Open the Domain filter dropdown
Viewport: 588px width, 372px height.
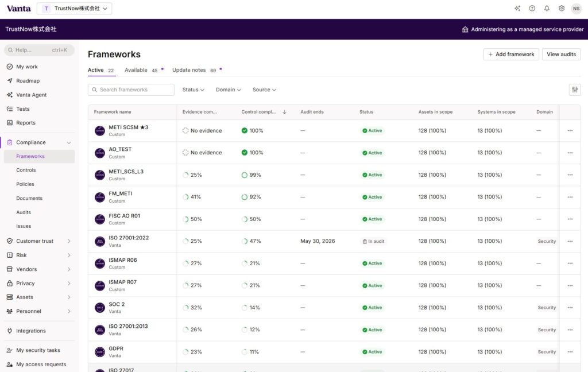(x=228, y=90)
